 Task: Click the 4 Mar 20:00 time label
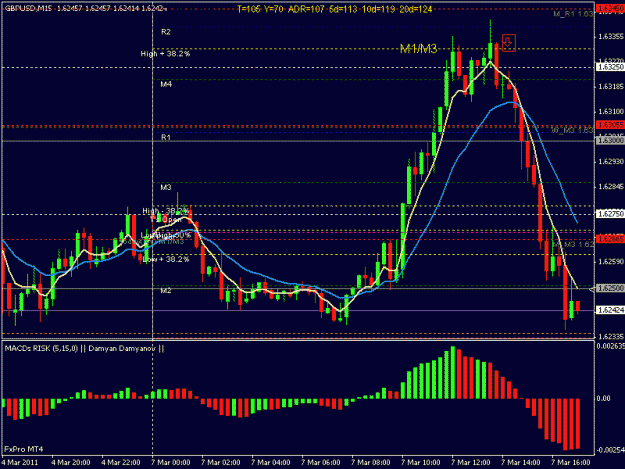click(71, 462)
